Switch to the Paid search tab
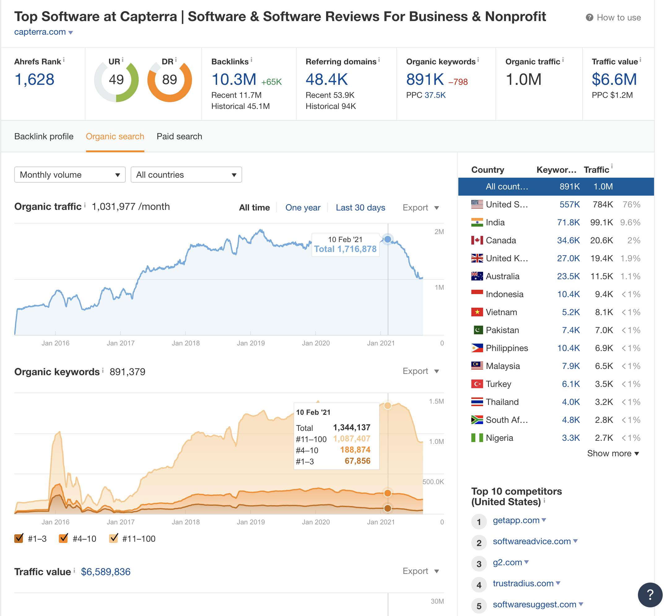 [179, 136]
